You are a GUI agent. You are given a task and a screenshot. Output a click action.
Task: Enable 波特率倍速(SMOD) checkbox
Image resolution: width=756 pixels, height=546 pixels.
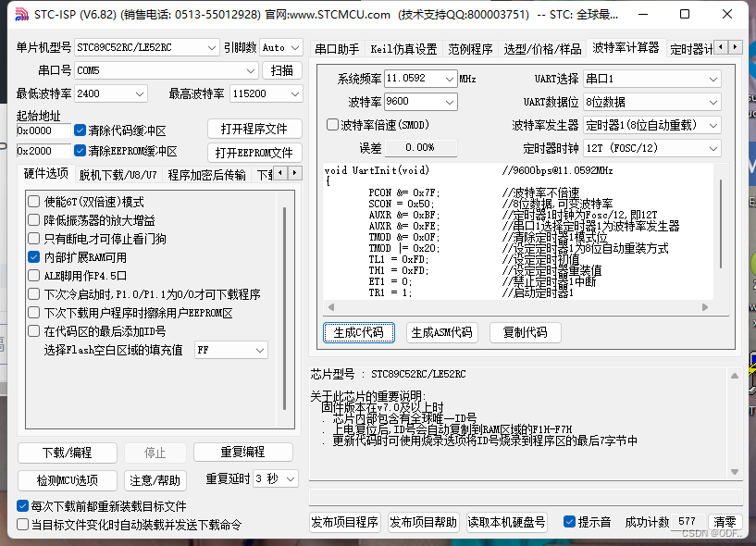[x=333, y=124]
